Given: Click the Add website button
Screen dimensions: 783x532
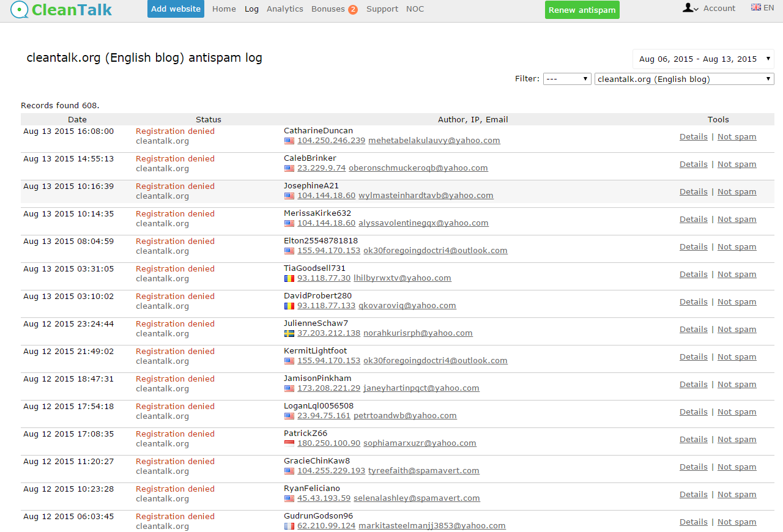Looking at the screenshot, I should point(176,9).
